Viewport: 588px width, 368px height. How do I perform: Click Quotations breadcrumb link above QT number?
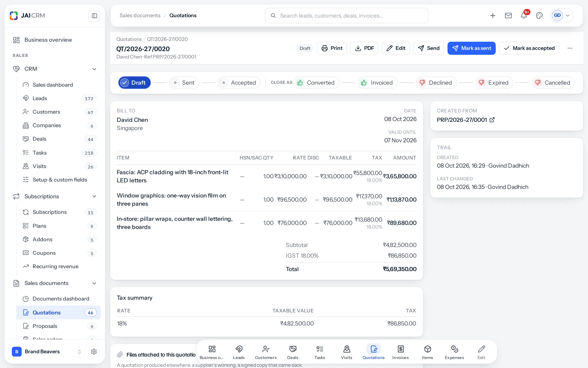(129, 39)
